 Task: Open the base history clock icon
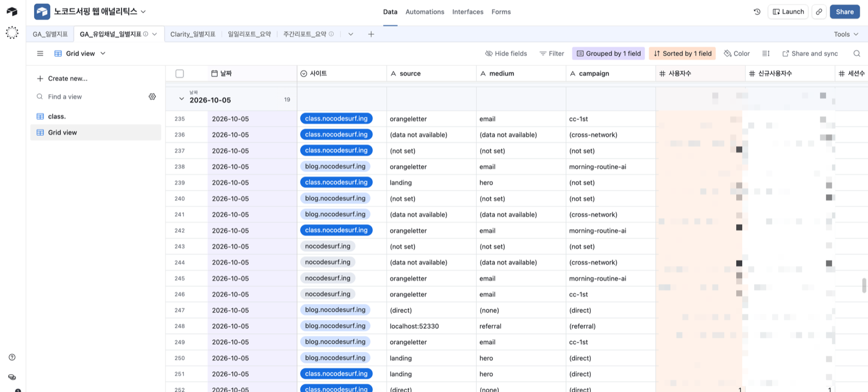coord(757,12)
